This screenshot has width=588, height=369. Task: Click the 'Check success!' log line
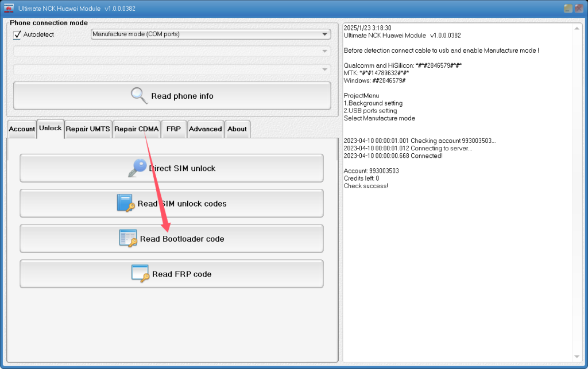point(366,186)
